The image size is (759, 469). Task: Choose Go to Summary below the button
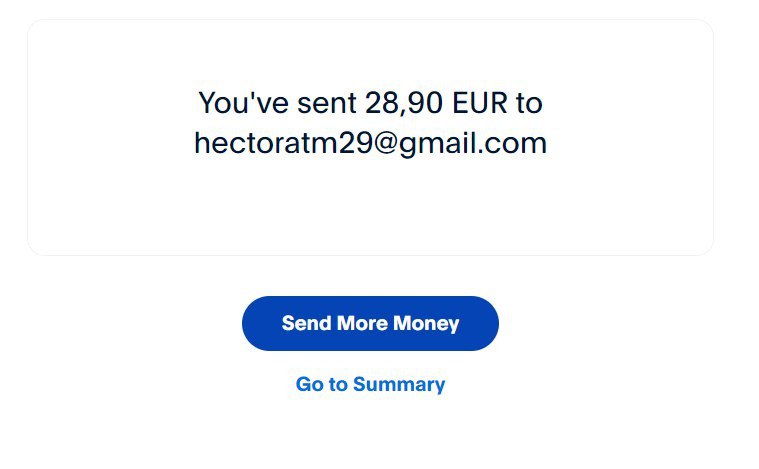(x=370, y=384)
